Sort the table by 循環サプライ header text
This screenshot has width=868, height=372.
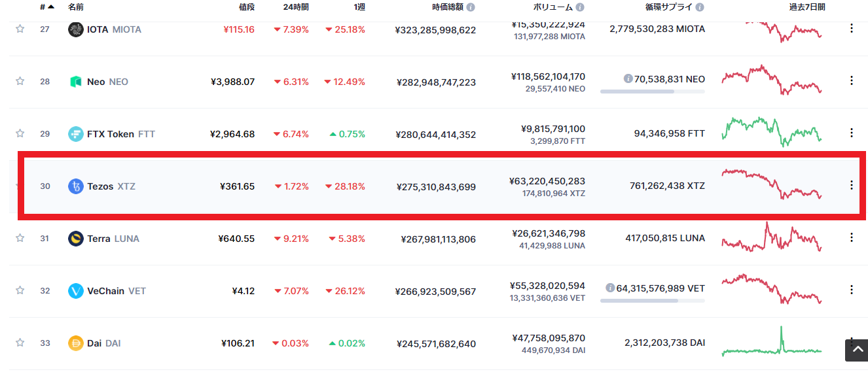(668, 7)
